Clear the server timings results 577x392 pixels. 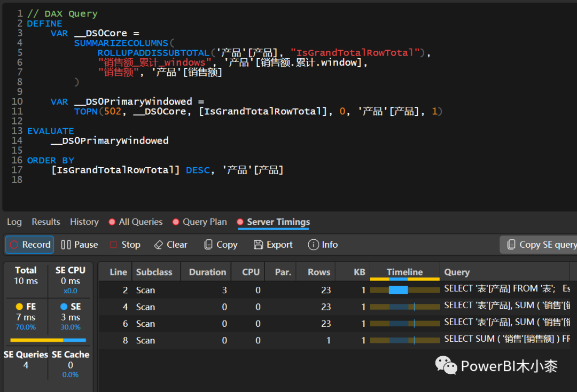(x=171, y=245)
